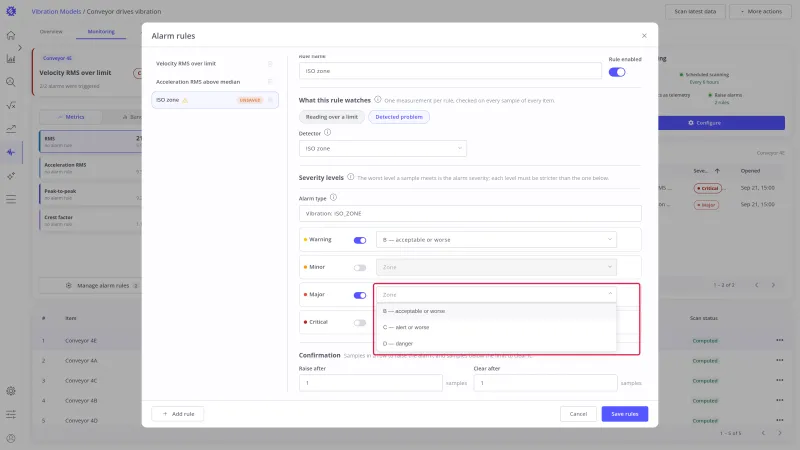Screen dimensions: 800x450
Task: Click Cancel in the dialog
Action: [578, 414]
